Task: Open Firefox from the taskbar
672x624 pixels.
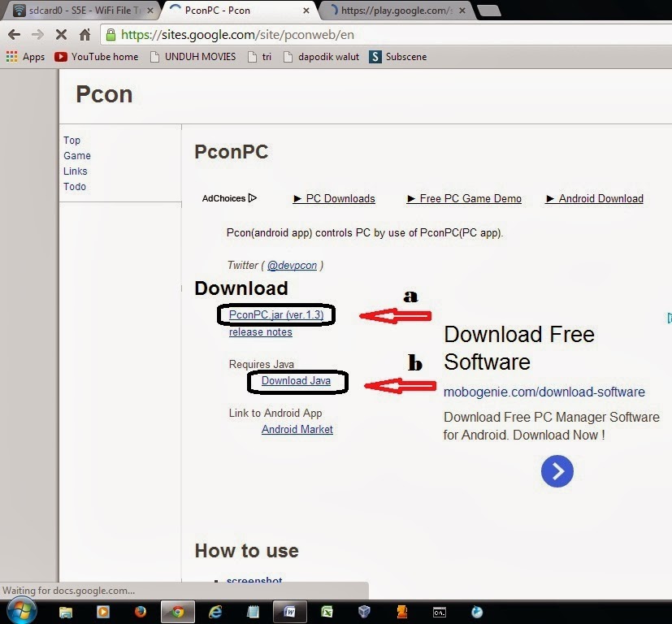Action: 140,612
